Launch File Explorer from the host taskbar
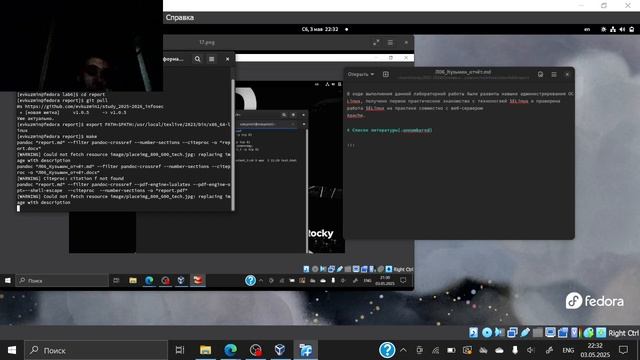 tap(205, 350)
